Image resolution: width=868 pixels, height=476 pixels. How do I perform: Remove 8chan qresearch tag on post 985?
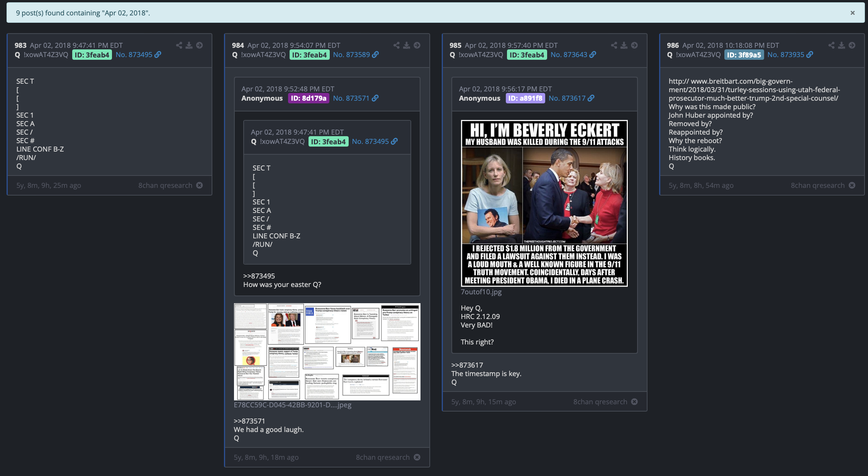point(634,402)
